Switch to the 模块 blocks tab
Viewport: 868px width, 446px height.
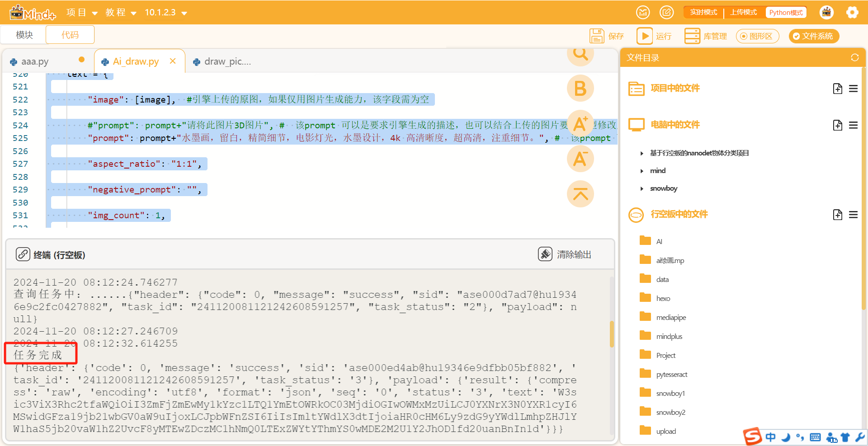click(x=24, y=35)
